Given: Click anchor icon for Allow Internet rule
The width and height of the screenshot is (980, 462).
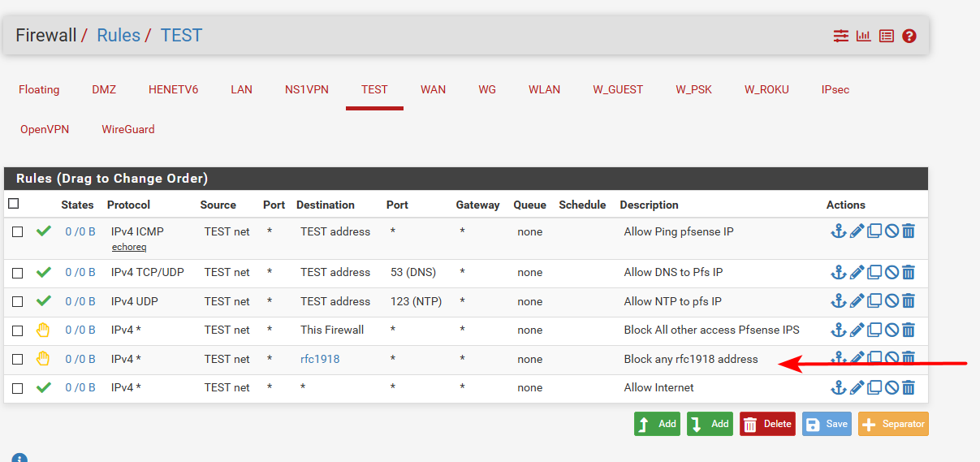Looking at the screenshot, I should [x=839, y=387].
